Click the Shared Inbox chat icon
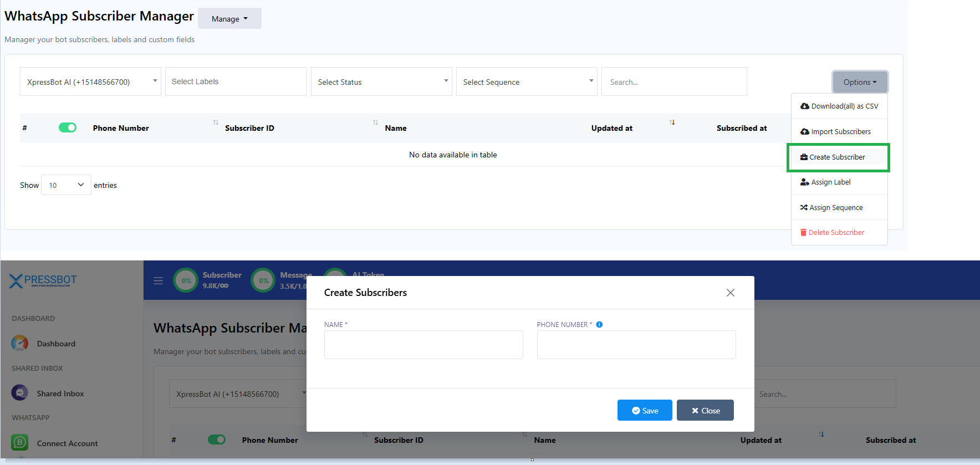 pyautogui.click(x=20, y=393)
